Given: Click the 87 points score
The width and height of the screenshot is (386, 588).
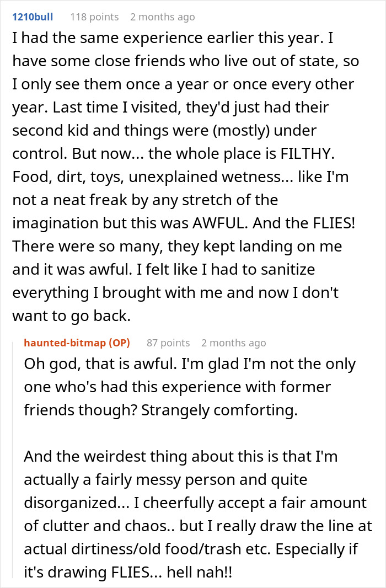Looking at the screenshot, I should pos(168,343).
